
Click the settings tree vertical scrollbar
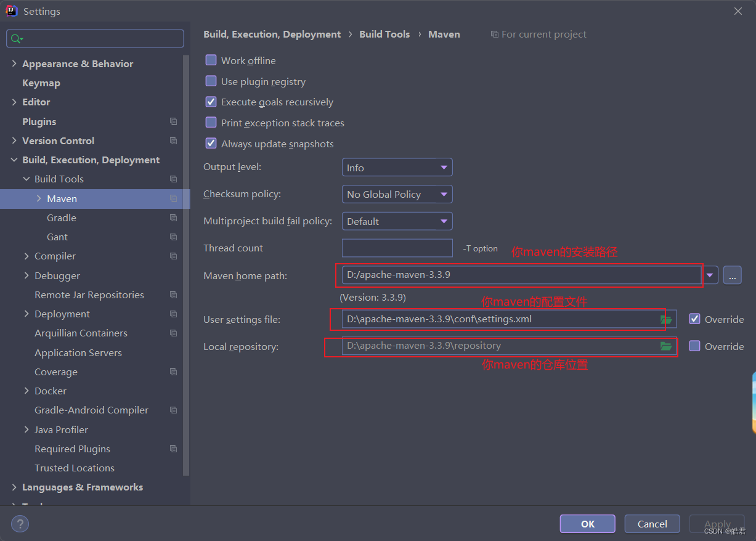(187, 265)
